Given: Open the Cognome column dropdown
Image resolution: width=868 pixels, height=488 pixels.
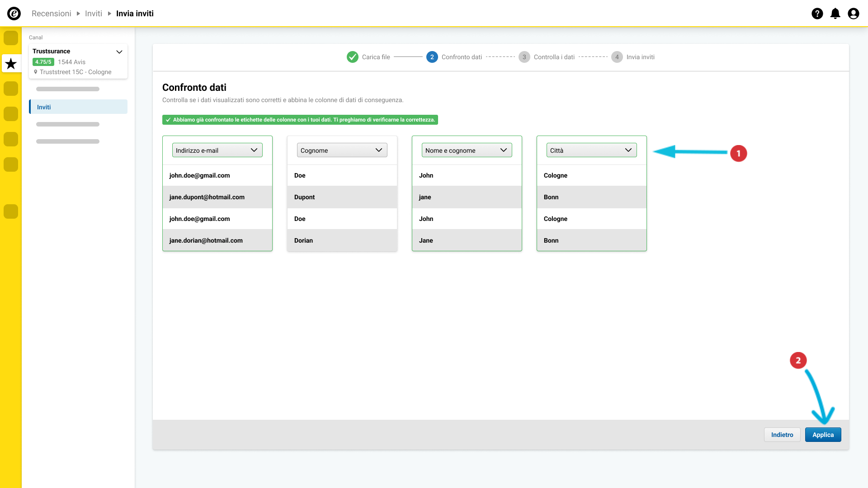Looking at the screenshot, I should pyautogui.click(x=342, y=150).
